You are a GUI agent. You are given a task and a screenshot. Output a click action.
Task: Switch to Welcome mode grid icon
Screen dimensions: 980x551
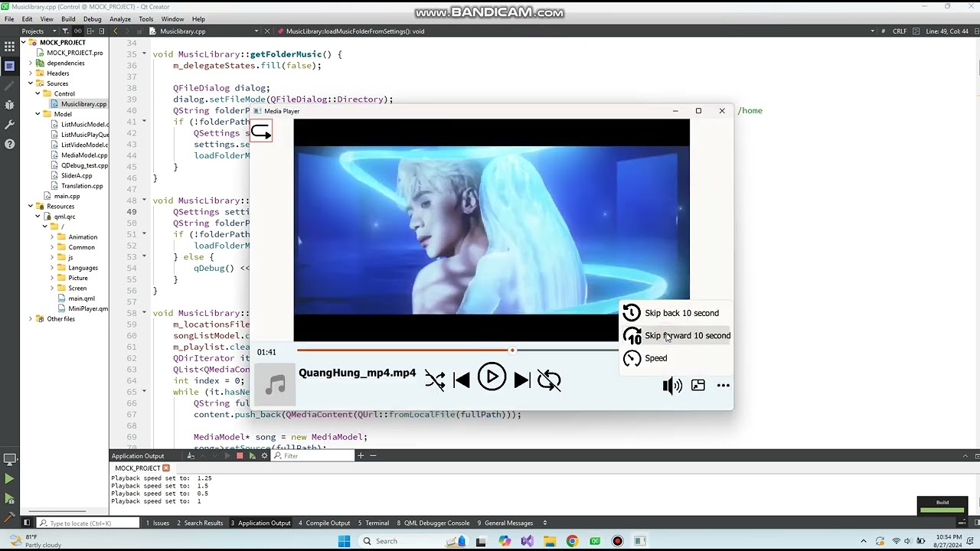9,47
